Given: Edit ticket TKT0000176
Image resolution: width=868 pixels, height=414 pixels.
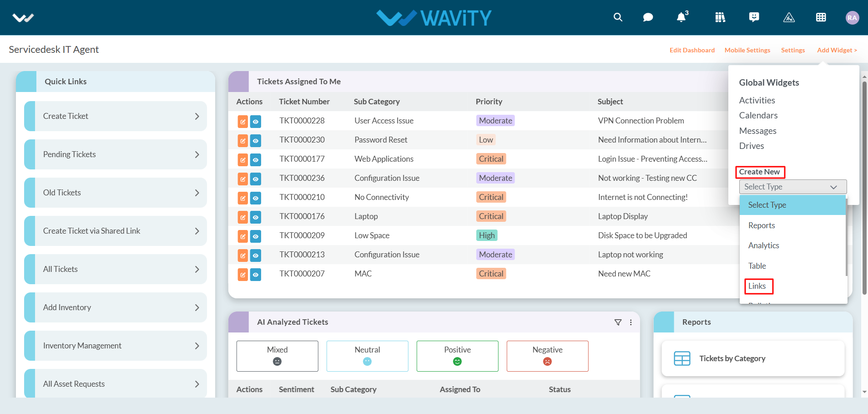Looking at the screenshot, I should 243,217.
